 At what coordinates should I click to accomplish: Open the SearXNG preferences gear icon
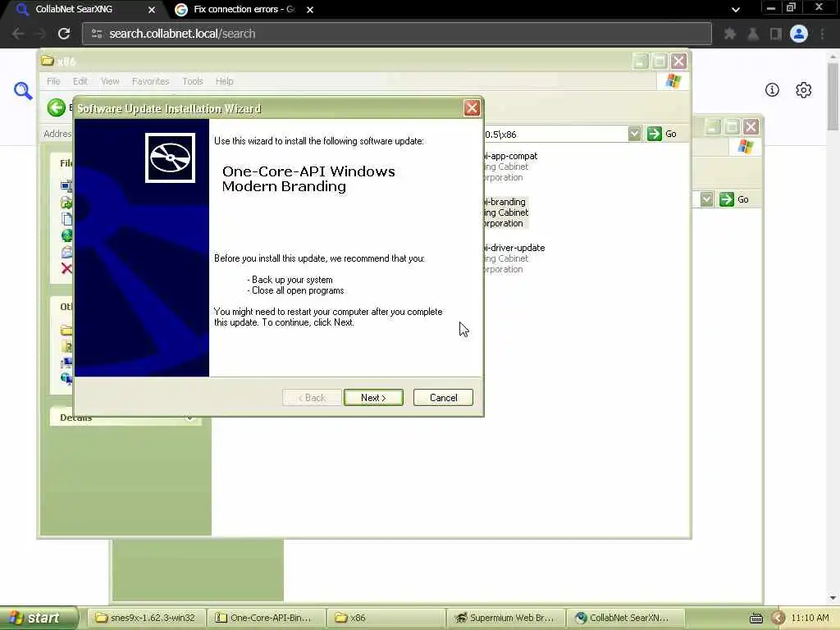pos(804,90)
